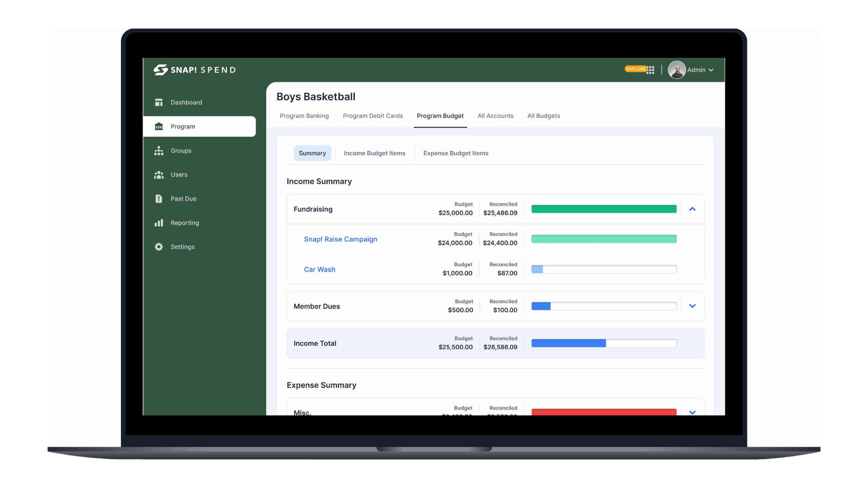Collapse the Member Dues dropdown
The height and width of the screenshot is (488, 868).
[x=693, y=306]
